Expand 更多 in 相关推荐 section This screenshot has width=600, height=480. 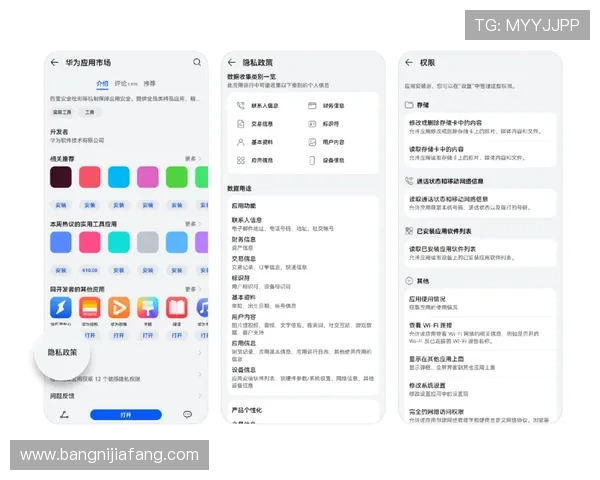pyautogui.click(x=193, y=158)
